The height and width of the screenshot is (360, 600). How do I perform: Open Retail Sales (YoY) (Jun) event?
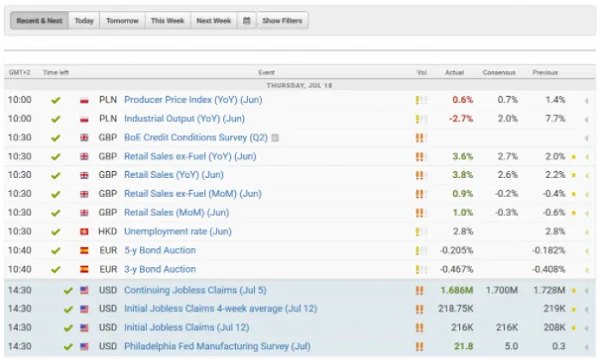tap(174, 175)
